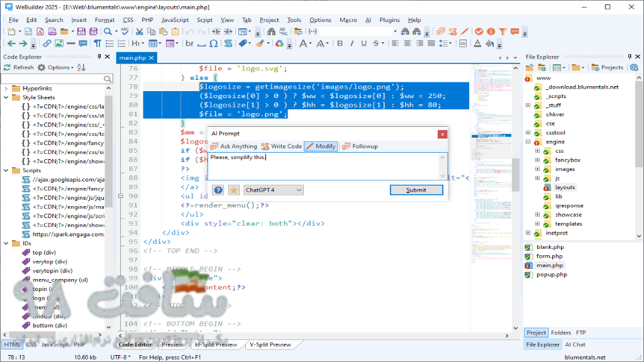The width and height of the screenshot is (644, 362).
Task: Insert a paragraph with the pilcrow icon
Action: [x=97, y=43]
